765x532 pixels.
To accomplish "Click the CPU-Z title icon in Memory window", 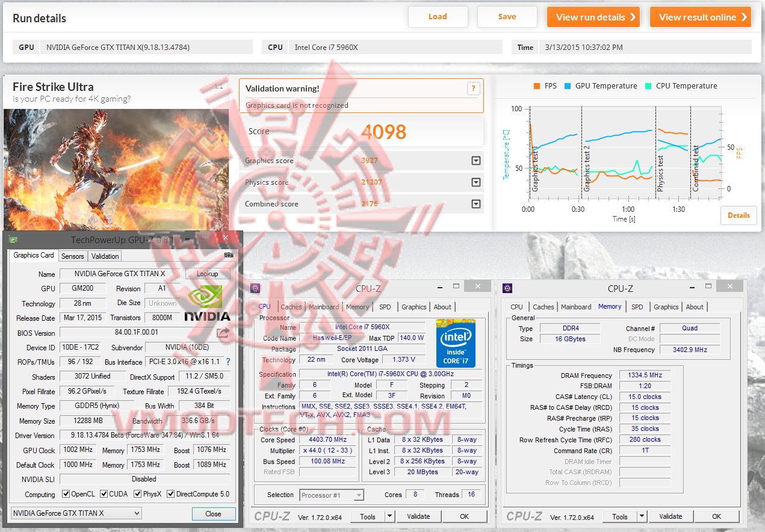I will click(x=507, y=288).
